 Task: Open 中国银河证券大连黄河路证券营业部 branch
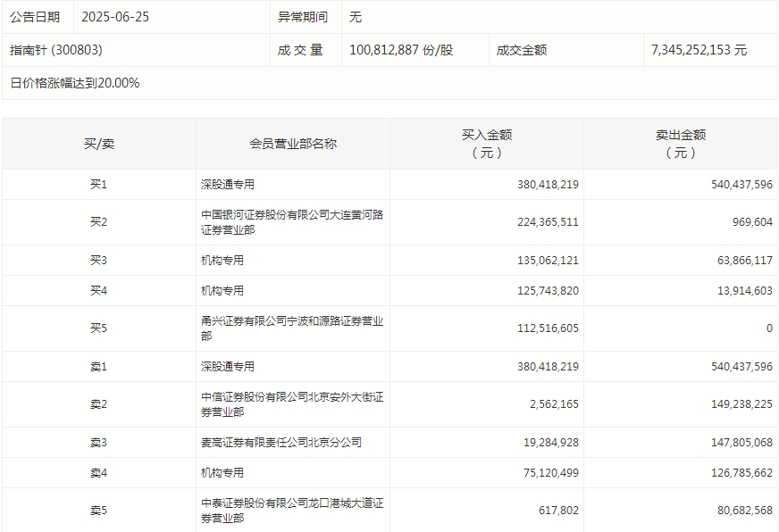pyautogui.click(x=292, y=222)
